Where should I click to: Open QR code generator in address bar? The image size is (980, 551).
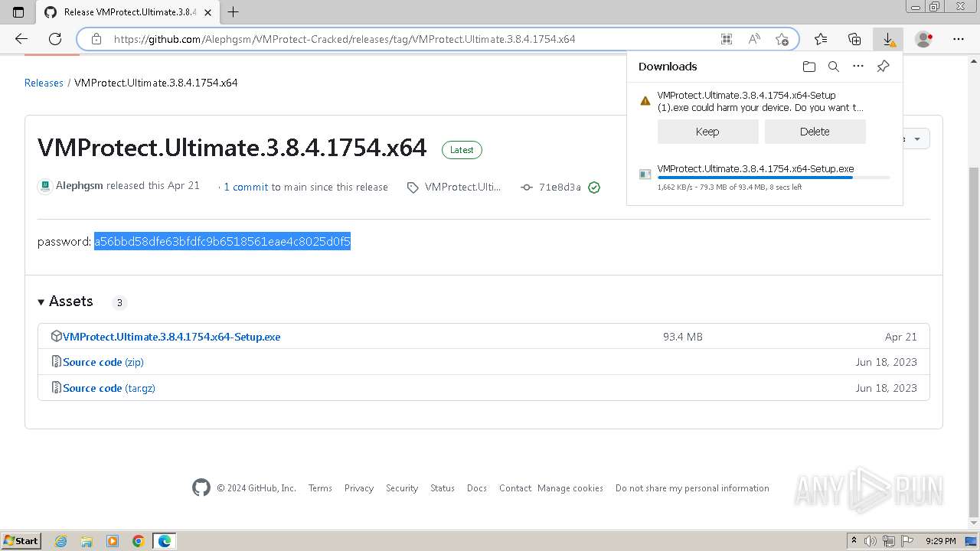[x=727, y=39]
